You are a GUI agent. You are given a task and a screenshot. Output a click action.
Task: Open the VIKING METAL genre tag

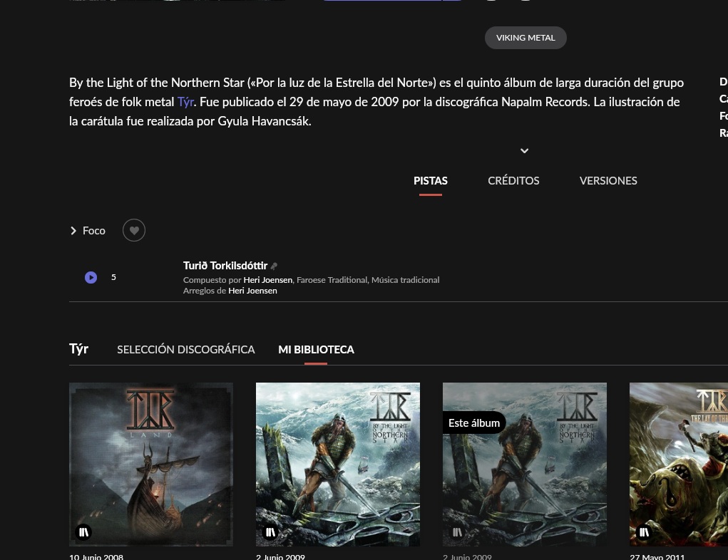[526, 38]
